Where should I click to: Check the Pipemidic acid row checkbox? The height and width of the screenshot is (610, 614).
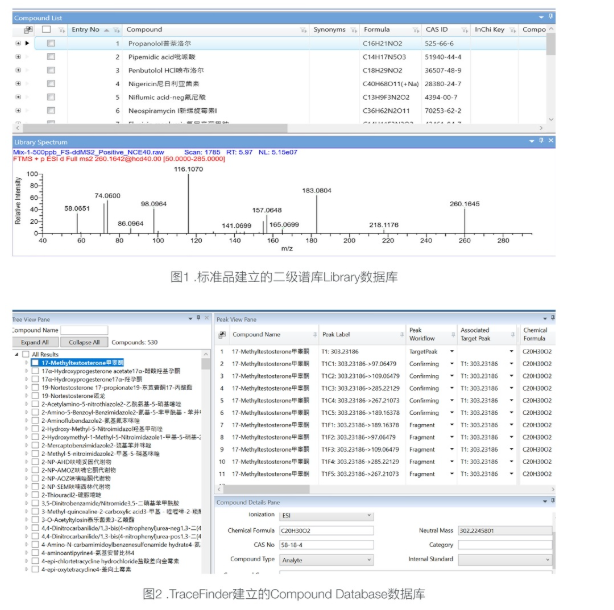[x=51, y=57]
